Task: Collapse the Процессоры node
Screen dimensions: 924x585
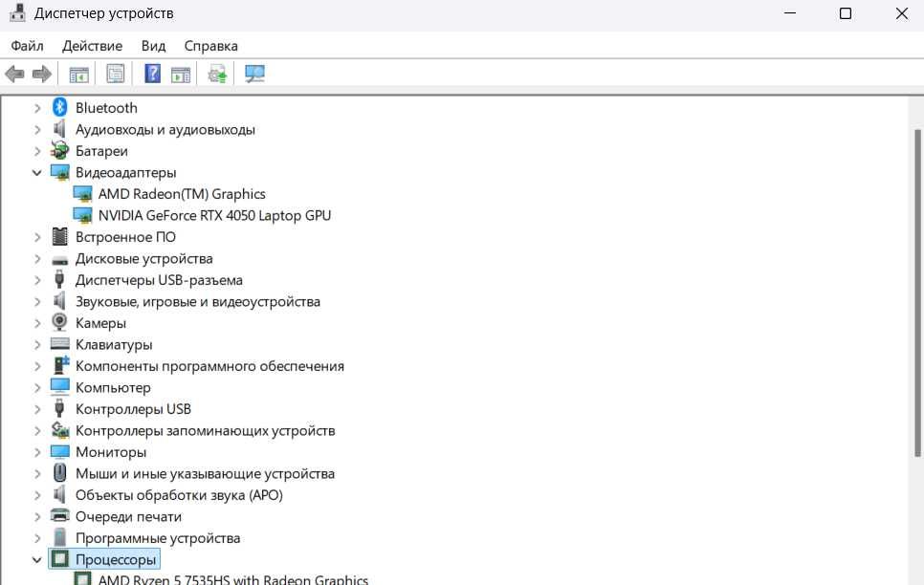Action: click(x=37, y=559)
